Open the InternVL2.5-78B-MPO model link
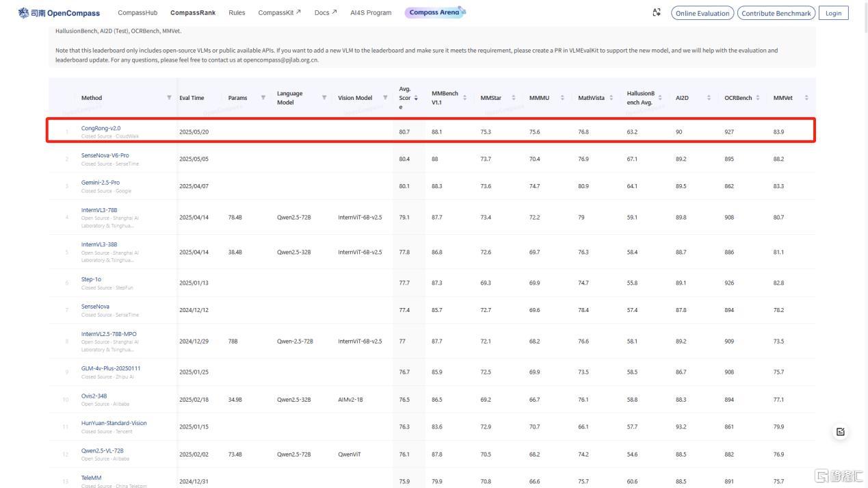 tap(109, 334)
